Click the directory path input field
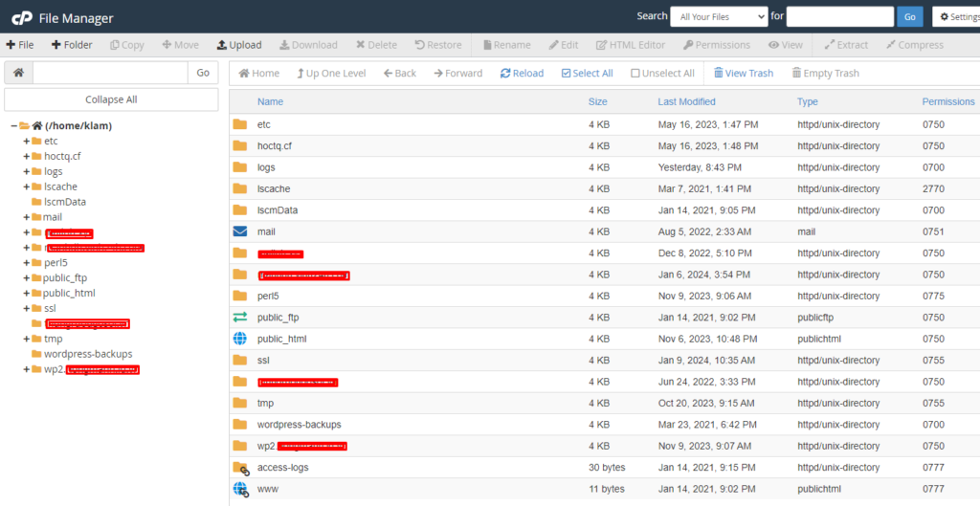Viewport: 980px width, 506px height. coord(110,73)
